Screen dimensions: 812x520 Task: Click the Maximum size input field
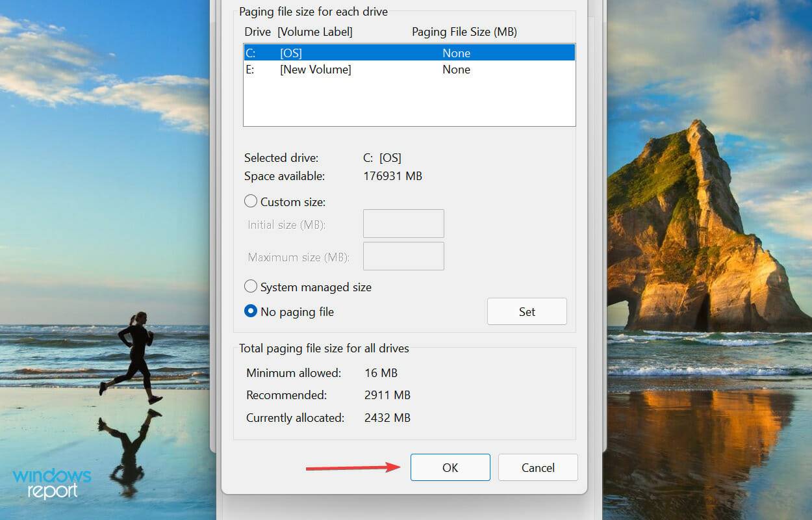click(403, 255)
